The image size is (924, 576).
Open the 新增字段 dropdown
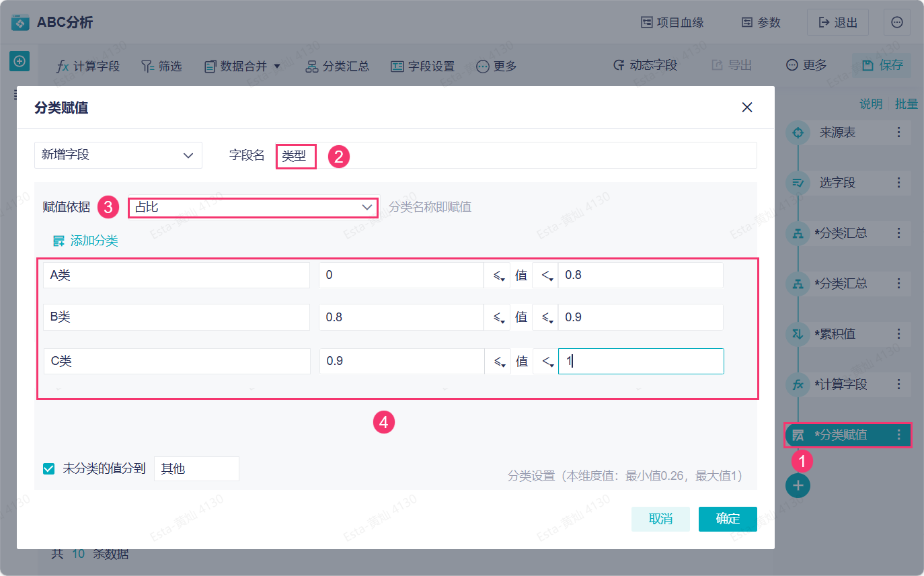(x=118, y=155)
